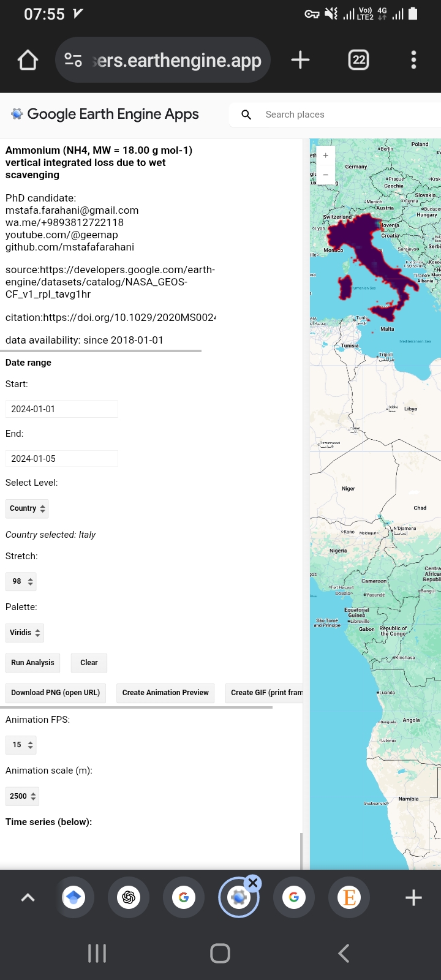The image size is (441, 980).
Task: Edit the Start date field 2024-01-01
Action: [x=62, y=409]
